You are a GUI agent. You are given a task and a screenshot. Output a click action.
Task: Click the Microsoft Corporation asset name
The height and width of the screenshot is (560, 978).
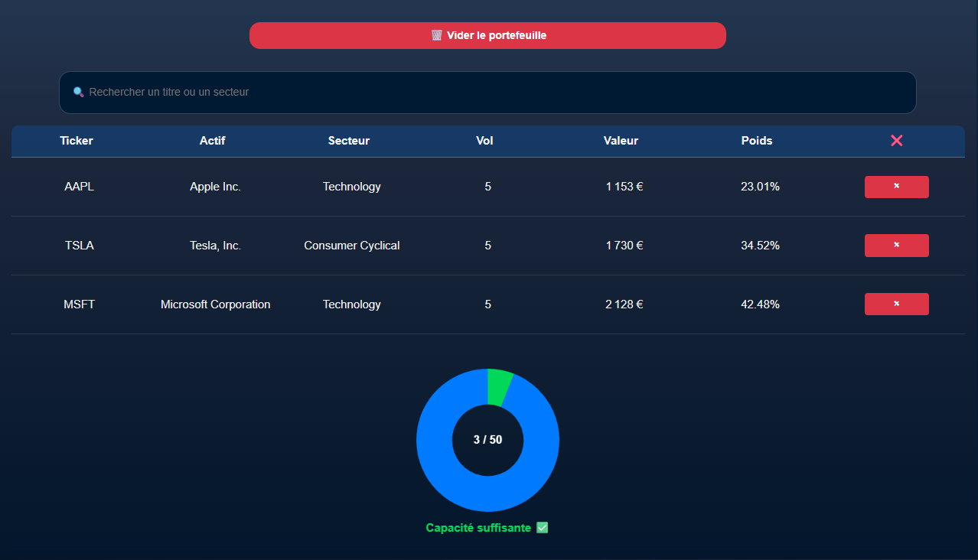pyautogui.click(x=215, y=304)
